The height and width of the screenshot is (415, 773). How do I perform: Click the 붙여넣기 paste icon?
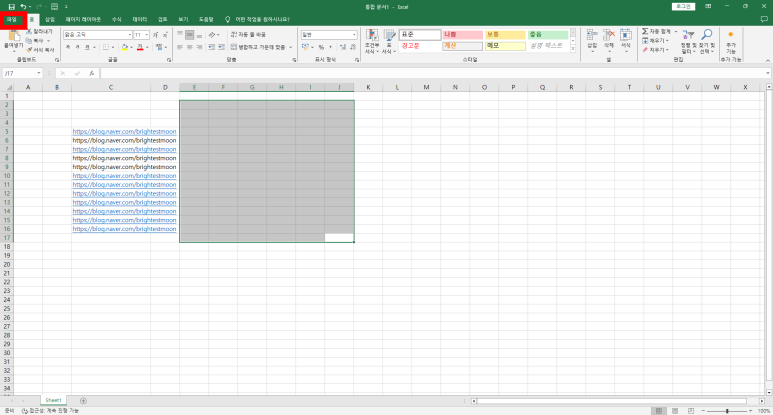click(x=13, y=37)
